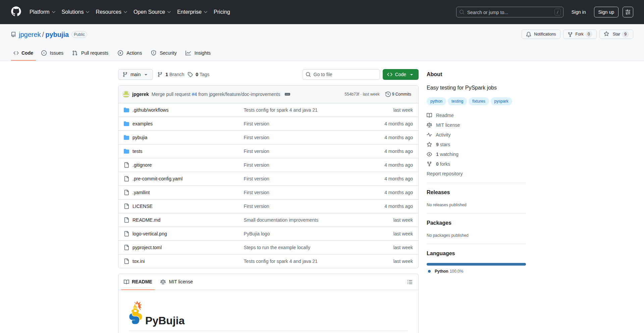View the 9 stars link
644x333 pixels.
438,145
